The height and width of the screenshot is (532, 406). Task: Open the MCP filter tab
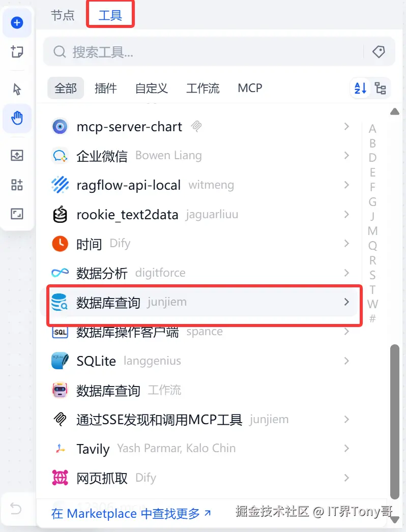click(x=250, y=88)
